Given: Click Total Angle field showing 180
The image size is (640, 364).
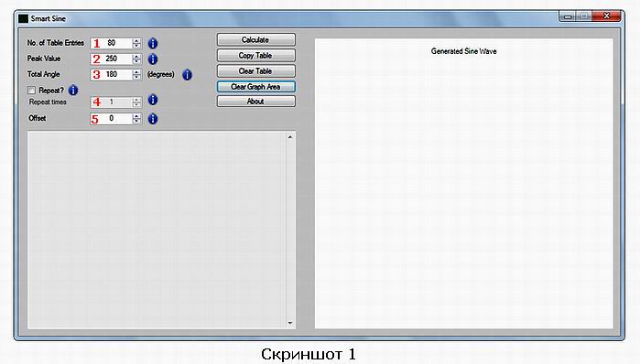Looking at the screenshot, I should pos(116,74).
